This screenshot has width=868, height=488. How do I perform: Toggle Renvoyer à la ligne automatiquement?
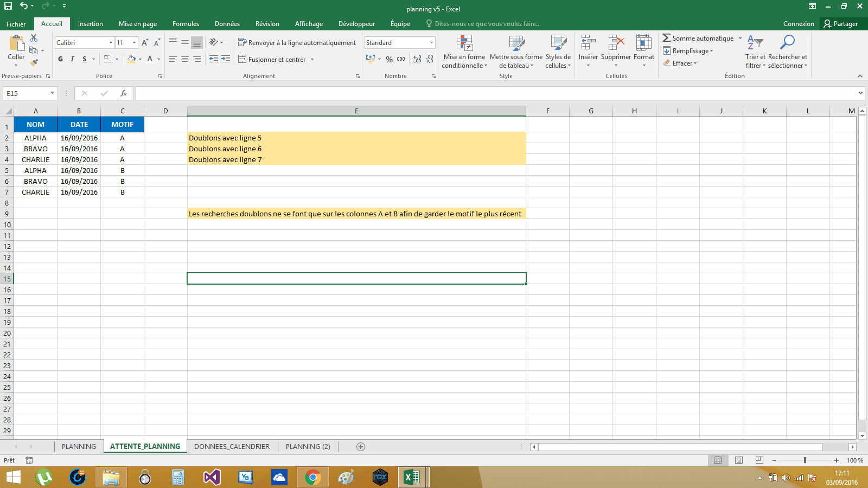[x=297, y=43]
